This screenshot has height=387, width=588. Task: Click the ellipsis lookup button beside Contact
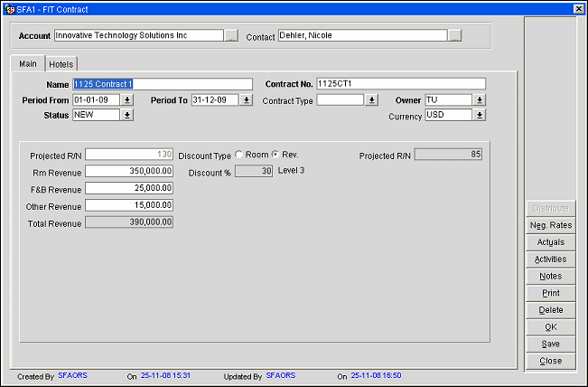[455, 36]
